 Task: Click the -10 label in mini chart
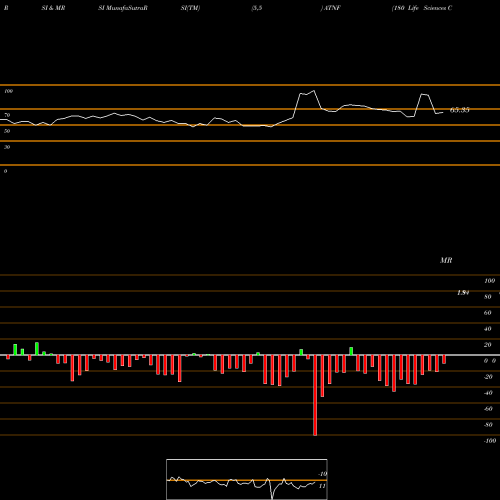322,474
